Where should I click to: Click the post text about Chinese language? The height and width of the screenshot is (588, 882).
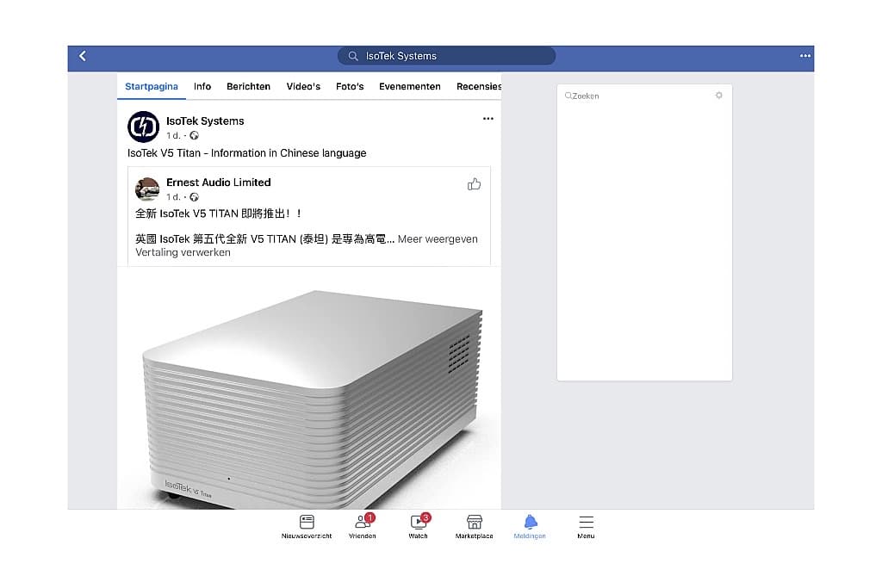246,153
